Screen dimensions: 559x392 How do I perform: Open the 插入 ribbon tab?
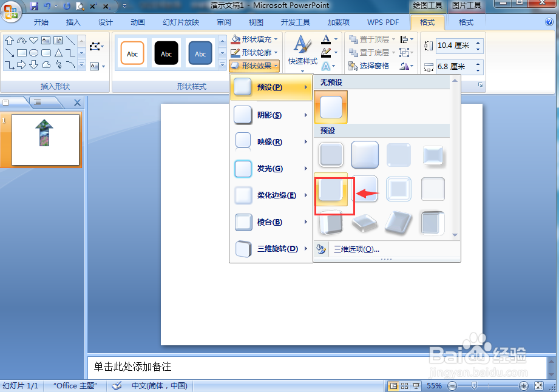(73, 22)
